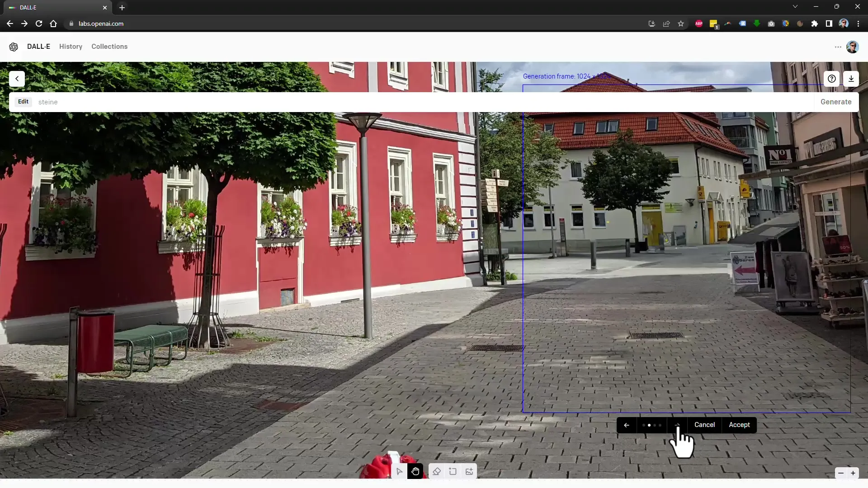The image size is (868, 488).
Task: Open the History tab
Action: [x=71, y=47]
